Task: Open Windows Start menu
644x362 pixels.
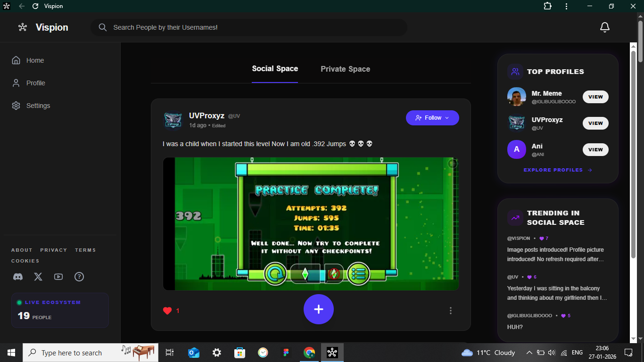Action: [x=11, y=353]
